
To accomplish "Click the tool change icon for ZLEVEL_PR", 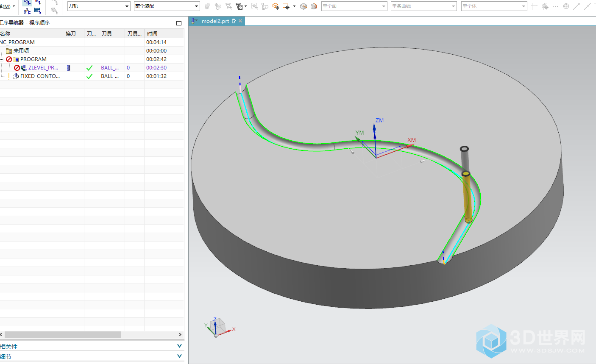I will pyautogui.click(x=69, y=68).
